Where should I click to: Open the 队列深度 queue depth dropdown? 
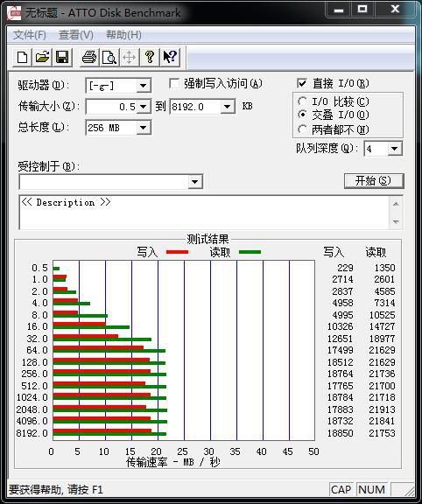coord(395,149)
